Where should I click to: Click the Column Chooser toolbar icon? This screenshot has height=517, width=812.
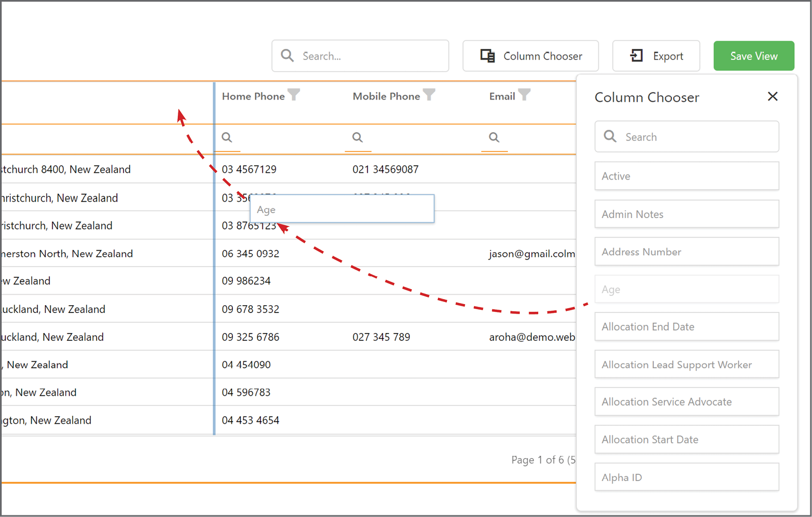click(487, 56)
